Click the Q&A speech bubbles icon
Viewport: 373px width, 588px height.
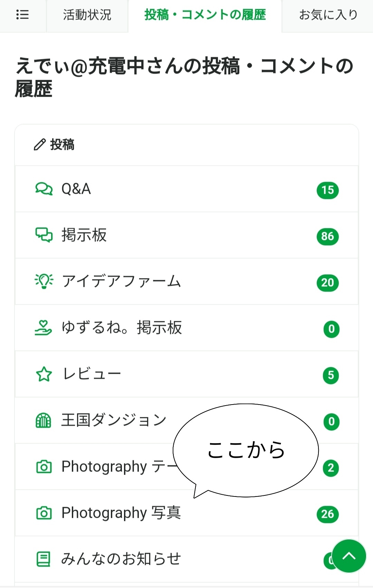(x=44, y=189)
